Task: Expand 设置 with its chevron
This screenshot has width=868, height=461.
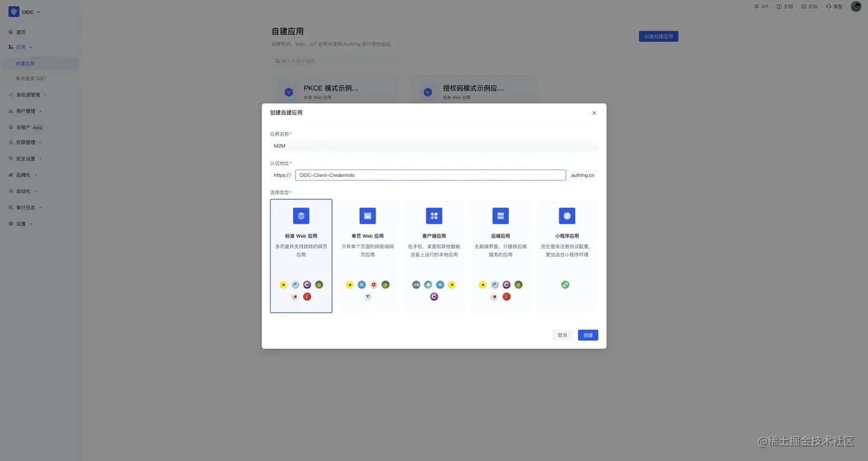Action: click(x=31, y=224)
